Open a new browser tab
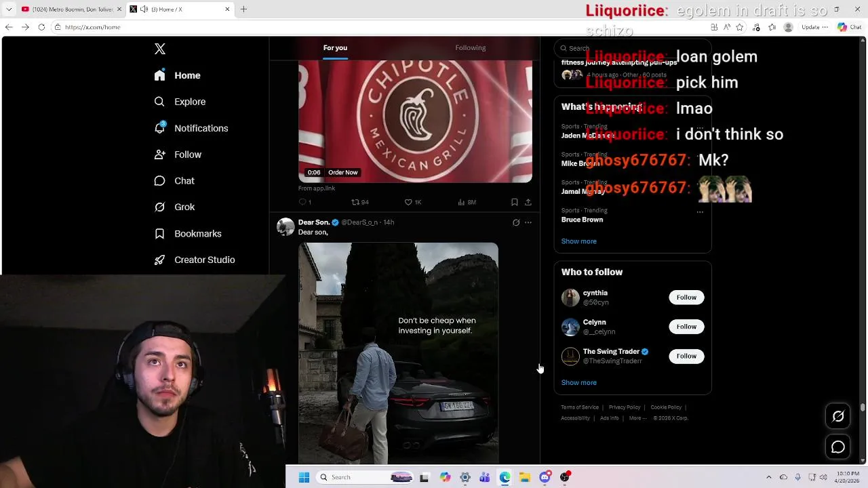Viewport: 868px width, 488px height. tap(243, 9)
